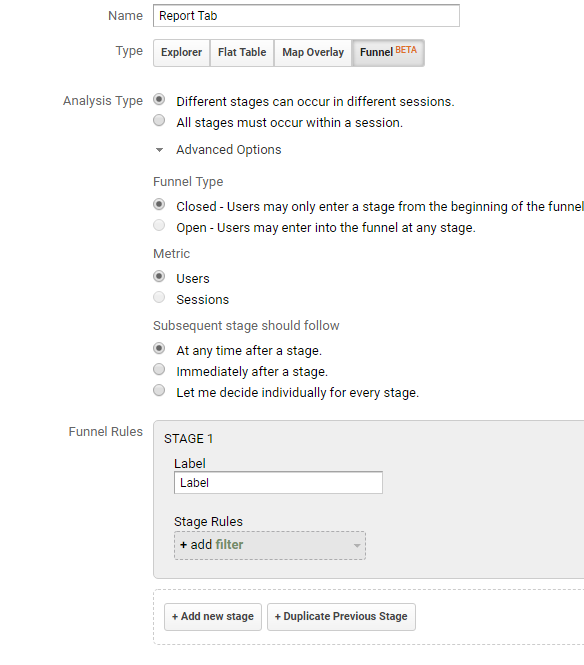Select 'Immediately after a stage'
The width and height of the screenshot is (584, 665).
159,369
